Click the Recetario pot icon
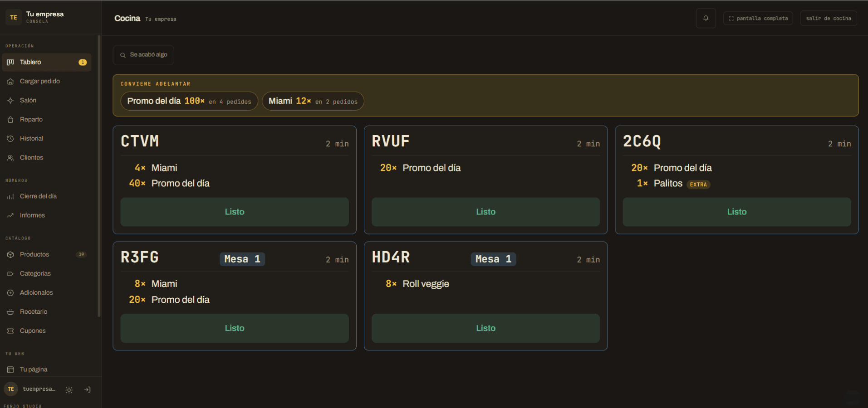The image size is (868, 408). click(10, 312)
